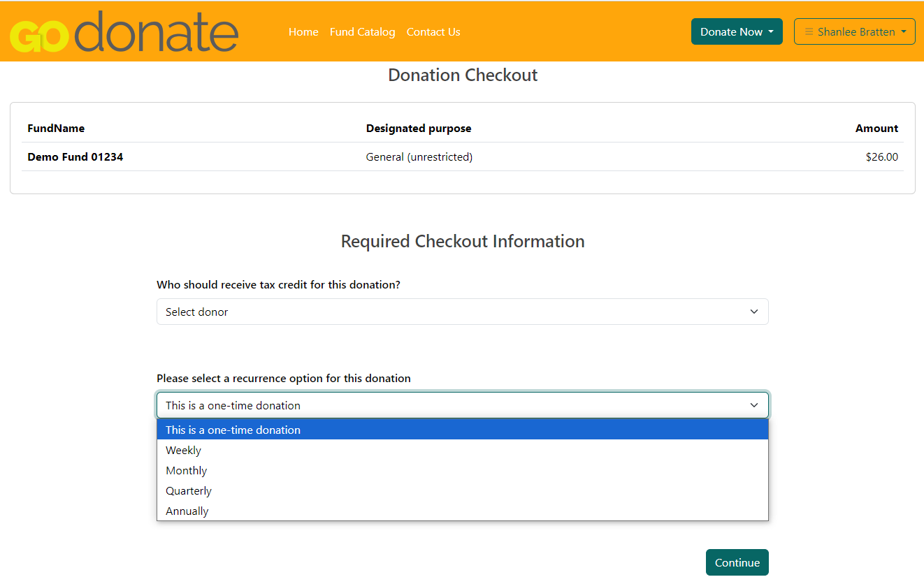Screen dimensions: 924x584
Task: Click the Demo Fund 01234 name
Action: tap(75, 157)
